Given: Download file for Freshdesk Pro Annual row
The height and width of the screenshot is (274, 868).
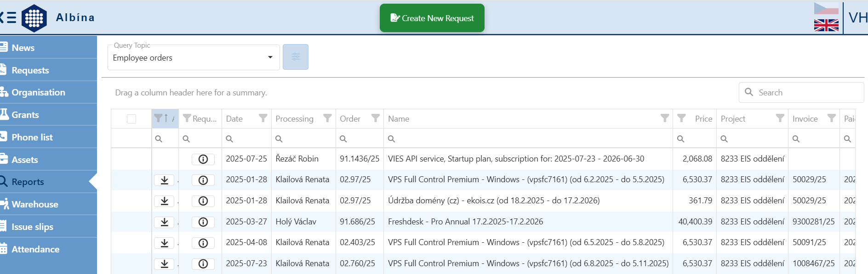Looking at the screenshot, I should 164,222.
